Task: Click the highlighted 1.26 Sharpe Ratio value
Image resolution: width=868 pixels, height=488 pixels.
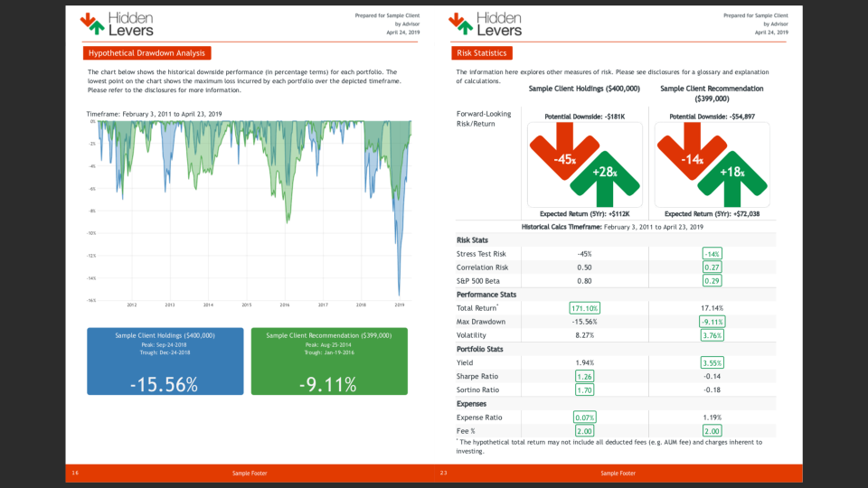Action: pyautogui.click(x=584, y=376)
